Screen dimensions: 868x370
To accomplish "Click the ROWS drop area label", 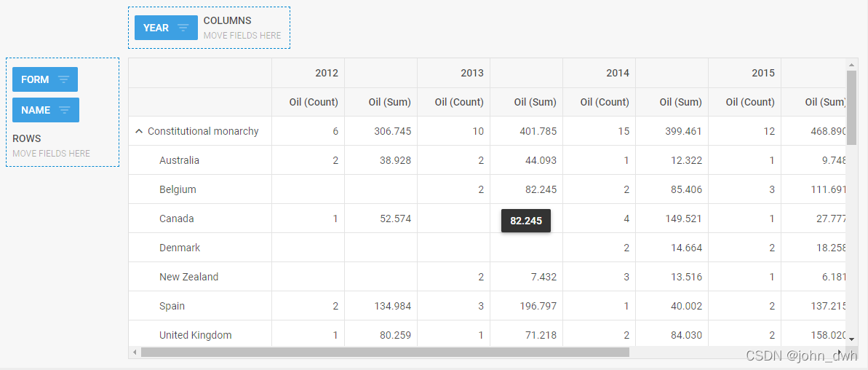I will coord(27,138).
